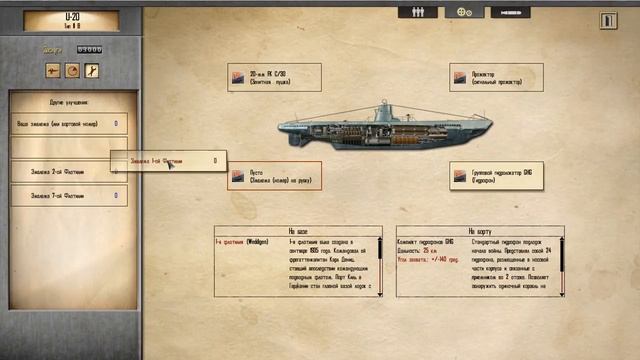Click the U-20 boat name plate

point(72,21)
